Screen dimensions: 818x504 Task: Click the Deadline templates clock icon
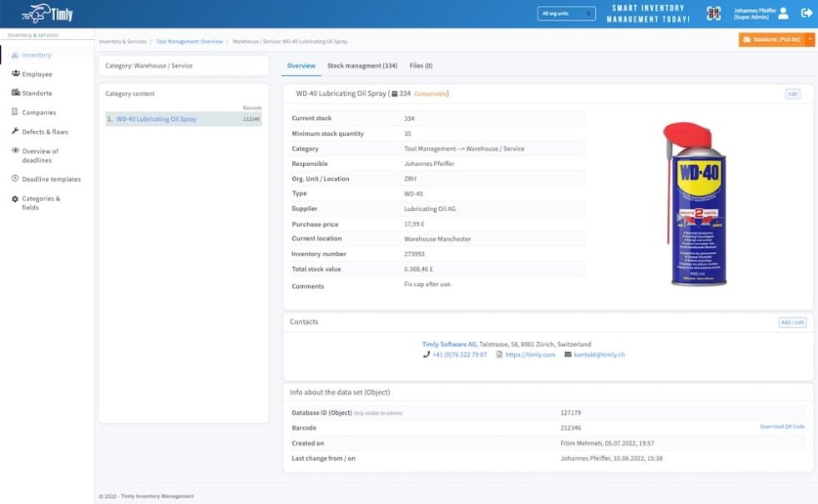[15, 179]
